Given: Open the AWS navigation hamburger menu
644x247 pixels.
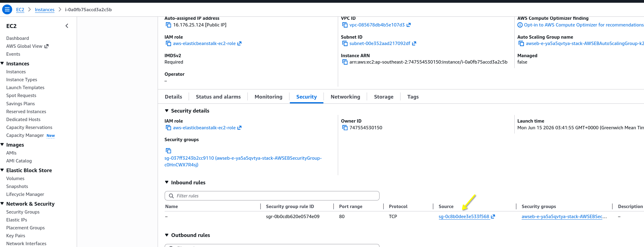Looking at the screenshot, I should click(7, 9).
